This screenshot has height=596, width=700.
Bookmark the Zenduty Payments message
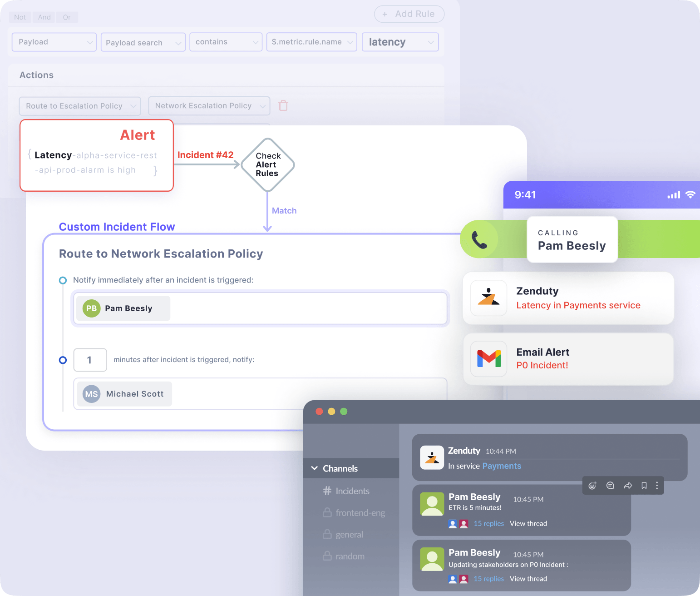pyautogui.click(x=644, y=485)
